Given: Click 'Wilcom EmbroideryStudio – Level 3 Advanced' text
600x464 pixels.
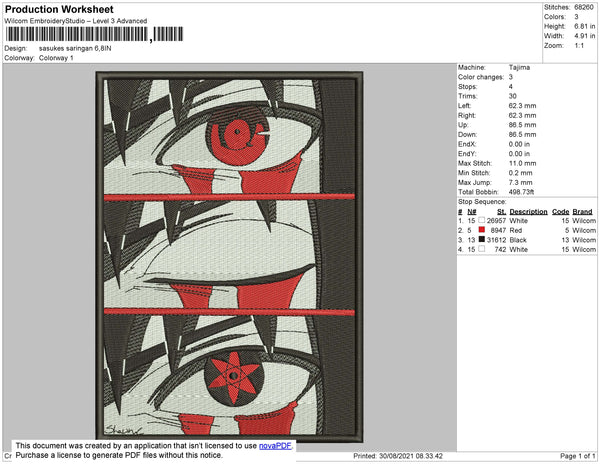Looking at the screenshot, I should point(76,21).
